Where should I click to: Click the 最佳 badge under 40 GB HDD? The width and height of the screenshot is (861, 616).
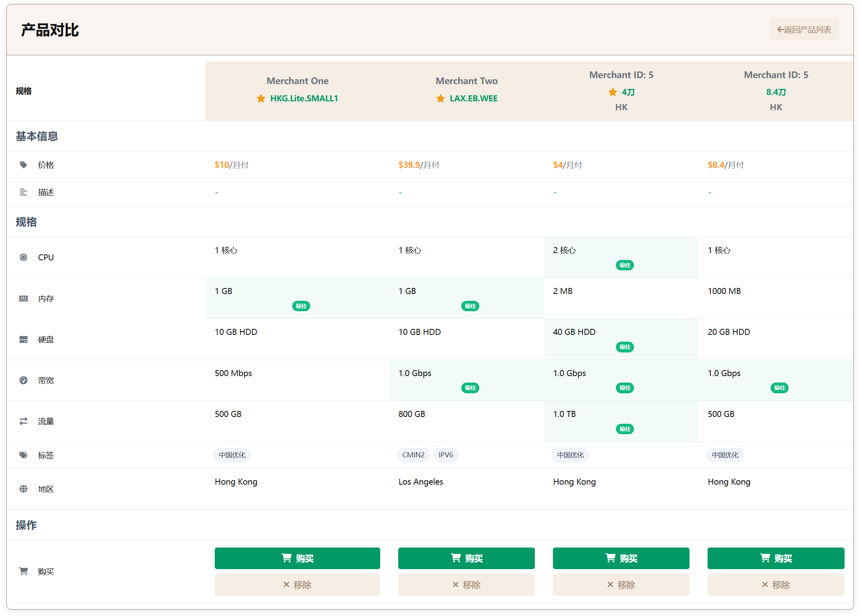tap(625, 347)
